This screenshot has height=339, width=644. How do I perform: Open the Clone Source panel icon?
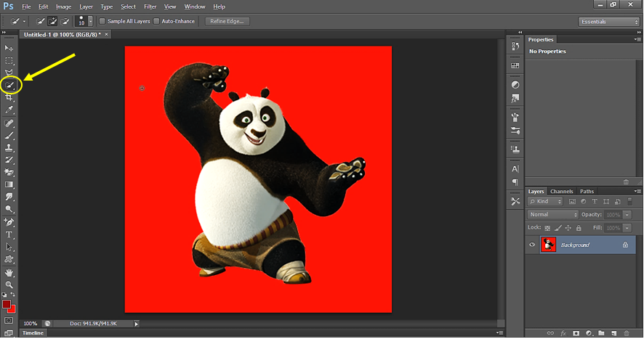pos(515,150)
